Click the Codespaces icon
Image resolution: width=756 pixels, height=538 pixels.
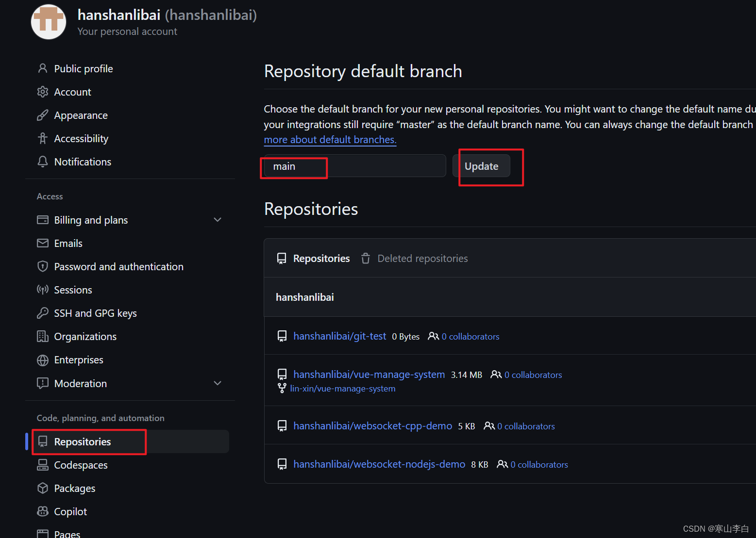tap(43, 465)
